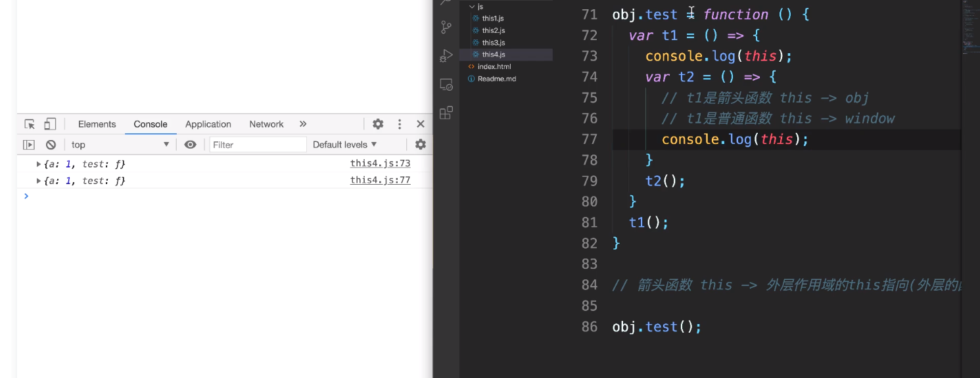Open source link this4.js:77
Viewport: 980px width, 378px height.
380,180
